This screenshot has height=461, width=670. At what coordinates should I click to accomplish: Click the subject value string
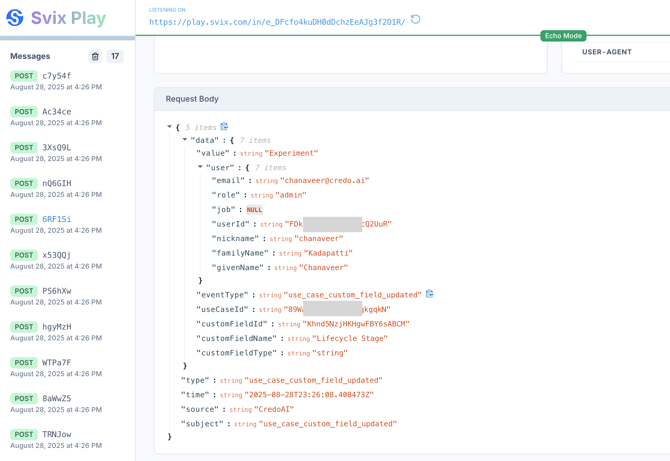[328, 424]
